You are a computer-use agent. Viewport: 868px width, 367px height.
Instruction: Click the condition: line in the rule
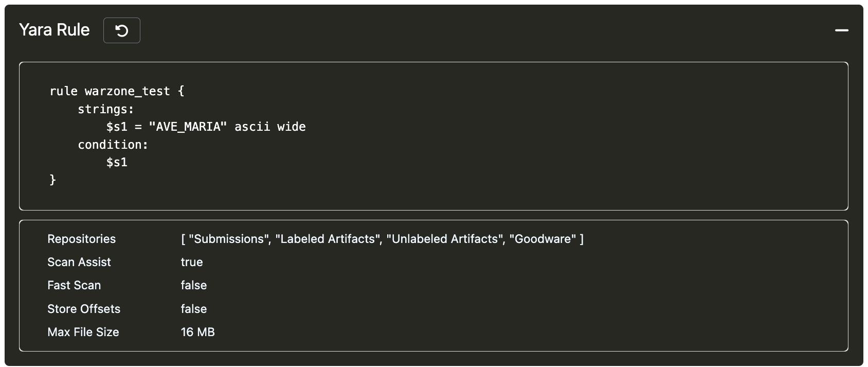113,145
